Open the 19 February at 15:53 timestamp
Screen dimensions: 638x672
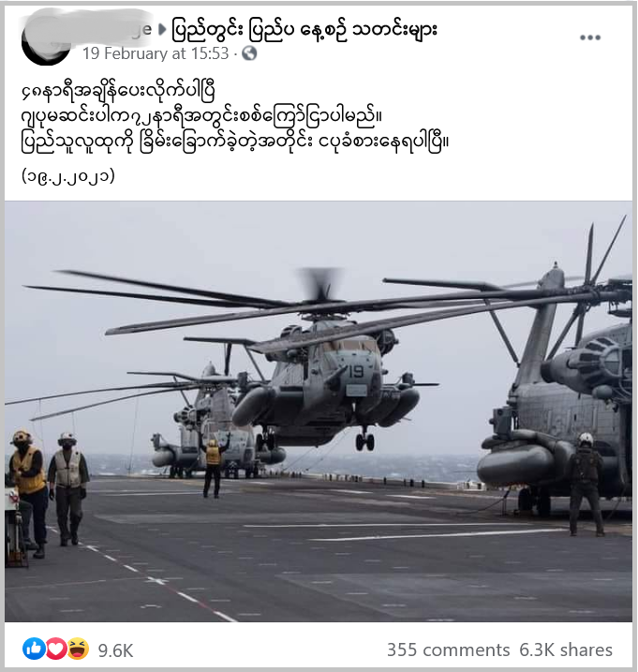point(156,53)
